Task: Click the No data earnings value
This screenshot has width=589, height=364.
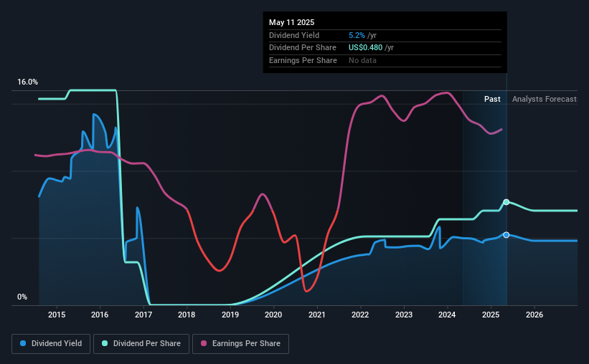Action: [x=362, y=60]
